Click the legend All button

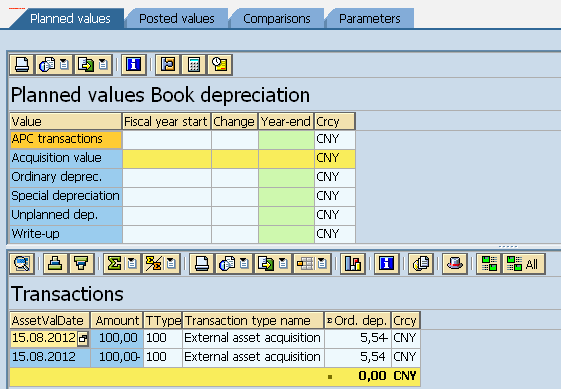(524, 264)
